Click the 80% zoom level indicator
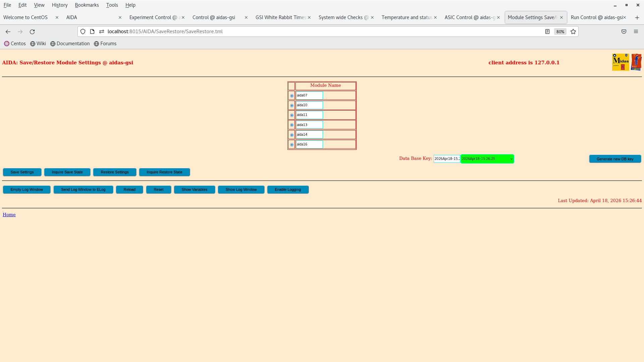The image size is (644, 362). 560,32
